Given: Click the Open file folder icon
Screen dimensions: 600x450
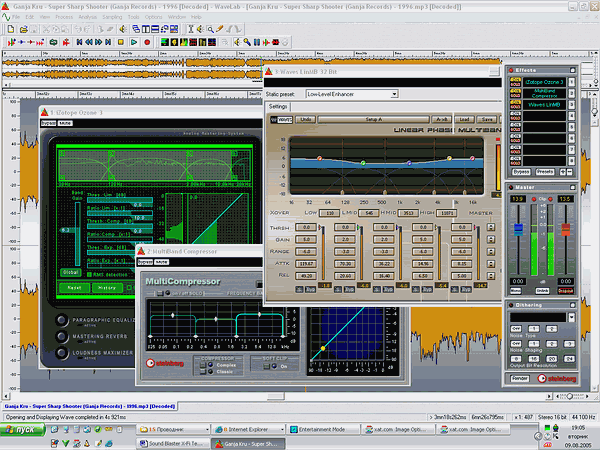Looking at the screenshot, I should coord(23,30).
